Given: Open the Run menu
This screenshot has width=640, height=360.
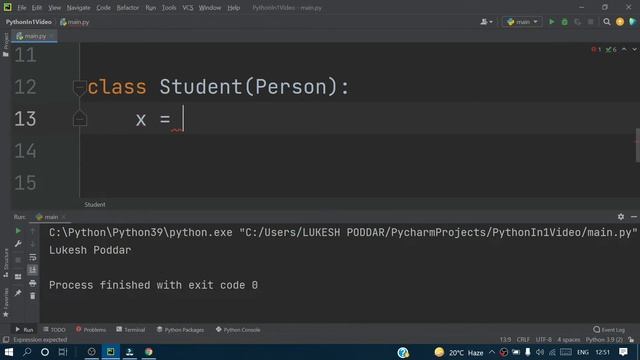Looking at the screenshot, I should 151,8.
